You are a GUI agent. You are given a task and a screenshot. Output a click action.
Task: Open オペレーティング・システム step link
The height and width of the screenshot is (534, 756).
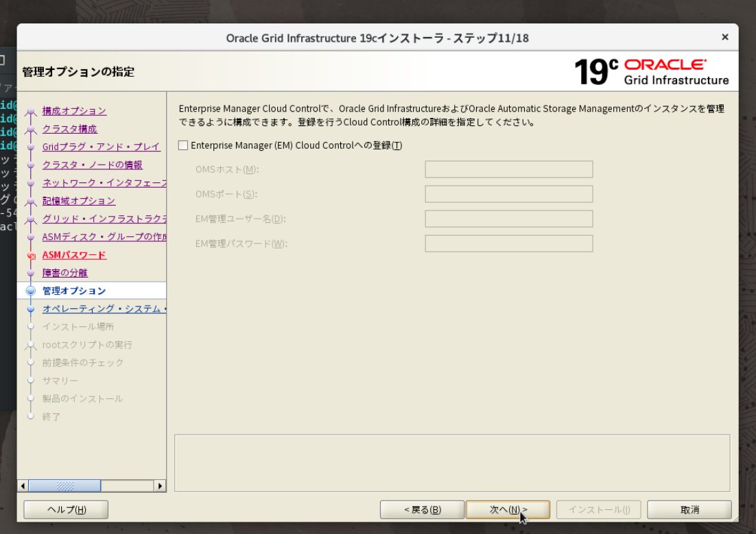point(104,308)
